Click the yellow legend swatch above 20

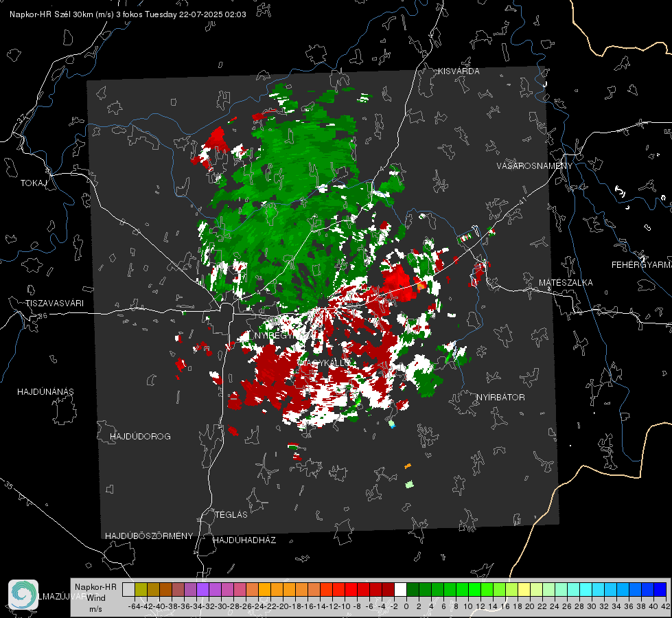pyautogui.click(x=524, y=589)
